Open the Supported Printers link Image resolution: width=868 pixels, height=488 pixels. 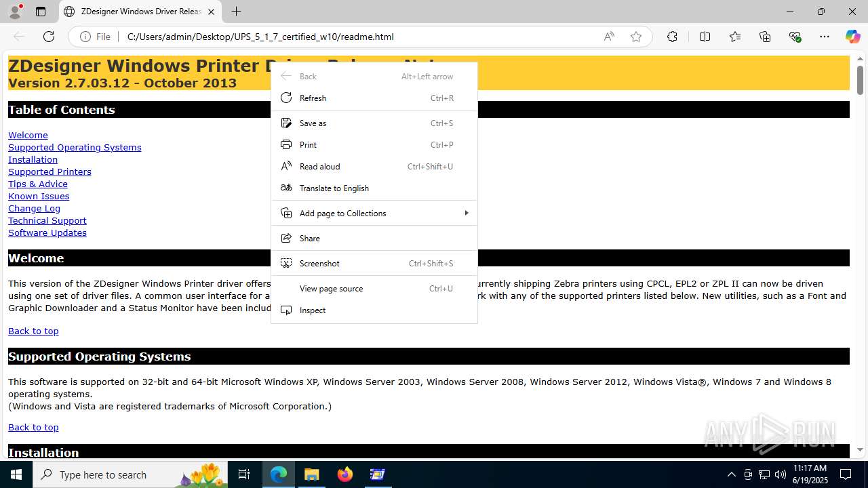click(50, 171)
